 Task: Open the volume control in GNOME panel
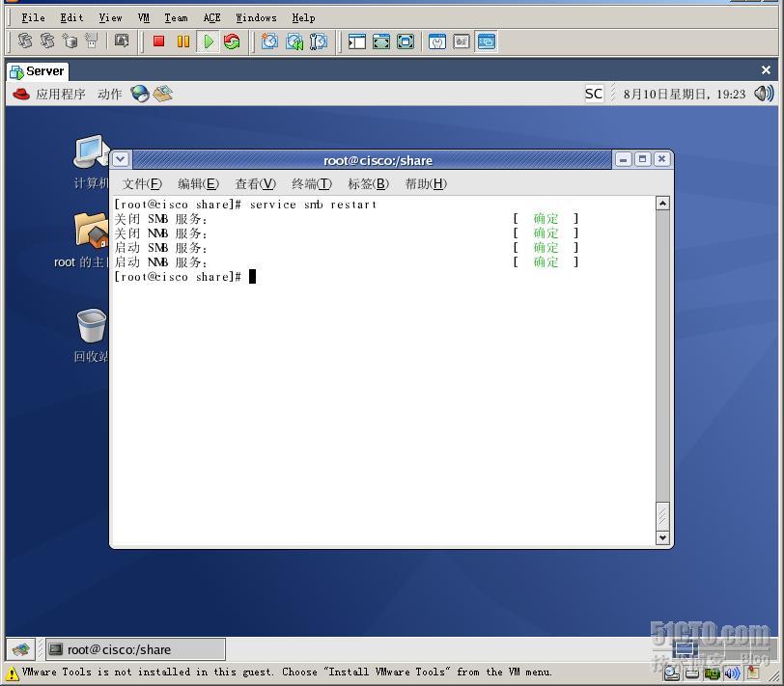point(764,94)
